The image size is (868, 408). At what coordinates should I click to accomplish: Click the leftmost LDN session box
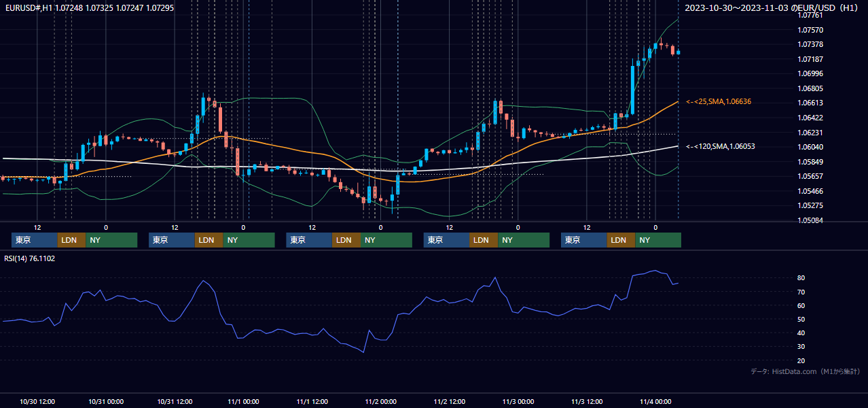(71, 240)
